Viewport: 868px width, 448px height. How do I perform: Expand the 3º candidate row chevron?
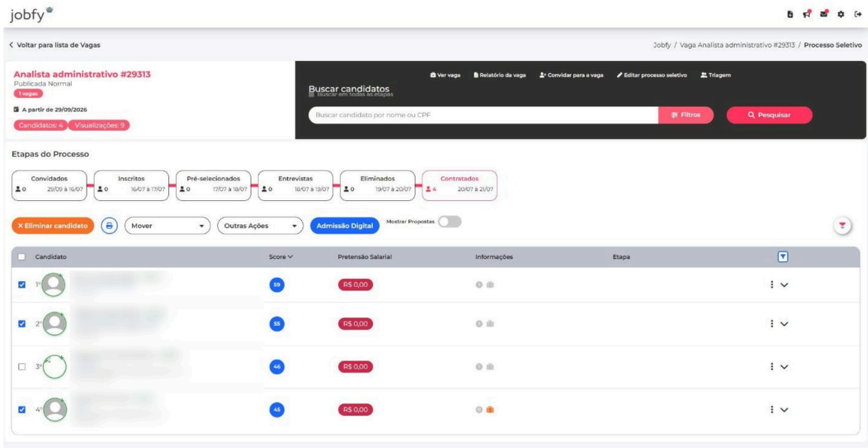coord(784,367)
